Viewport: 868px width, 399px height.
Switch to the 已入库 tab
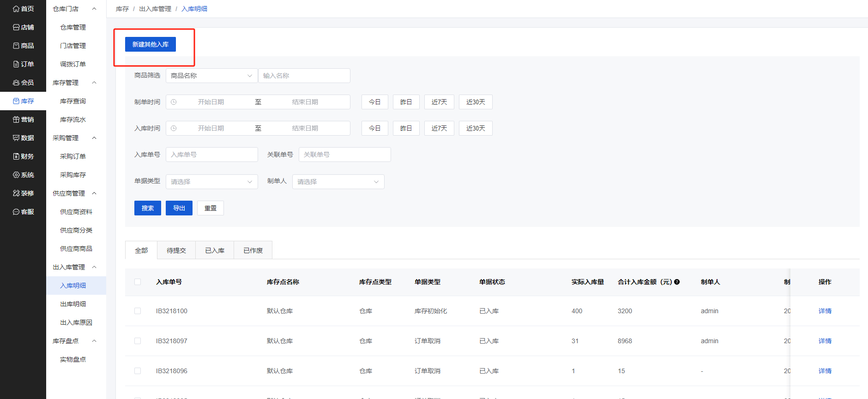(x=215, y=250)
